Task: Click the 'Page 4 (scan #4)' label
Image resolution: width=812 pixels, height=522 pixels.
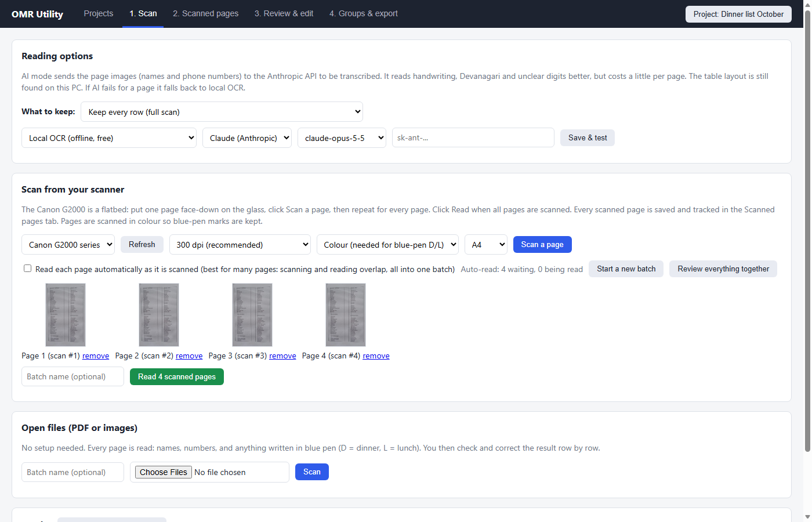Action: tap(331, 356)
